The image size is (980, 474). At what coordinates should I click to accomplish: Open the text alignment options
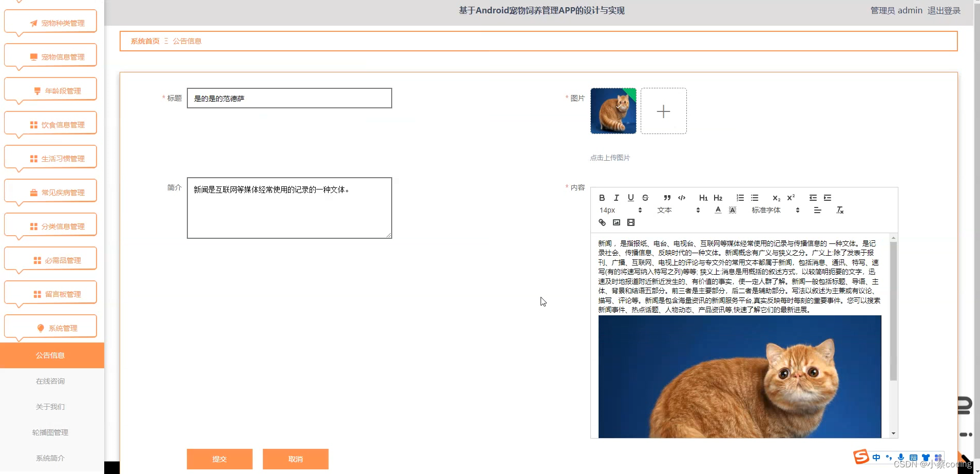[818, 210]
